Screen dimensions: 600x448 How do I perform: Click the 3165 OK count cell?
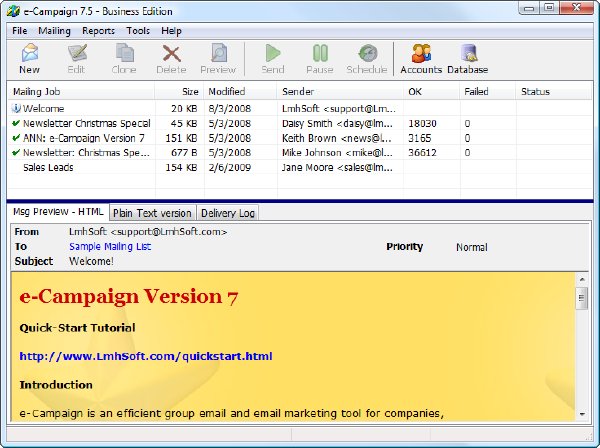420,138
